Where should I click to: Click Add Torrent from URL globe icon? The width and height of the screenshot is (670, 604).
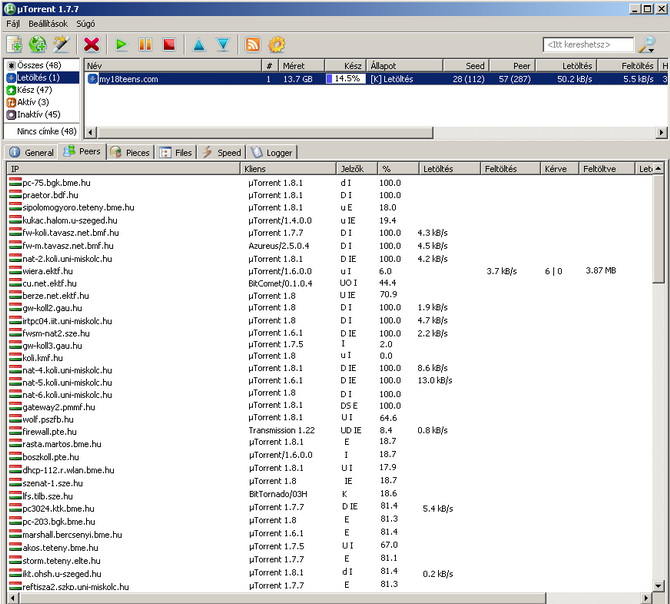pyautogui.click(x=38, y=44)
